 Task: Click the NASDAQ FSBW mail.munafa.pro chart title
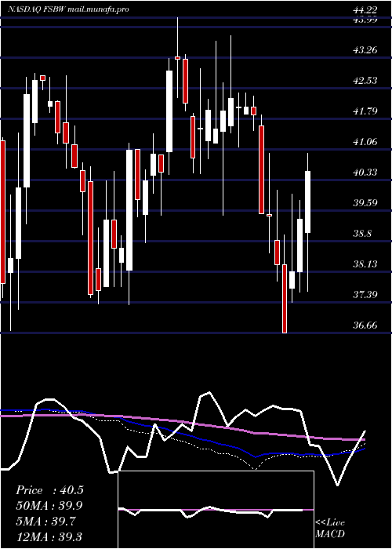pos(68,9)
